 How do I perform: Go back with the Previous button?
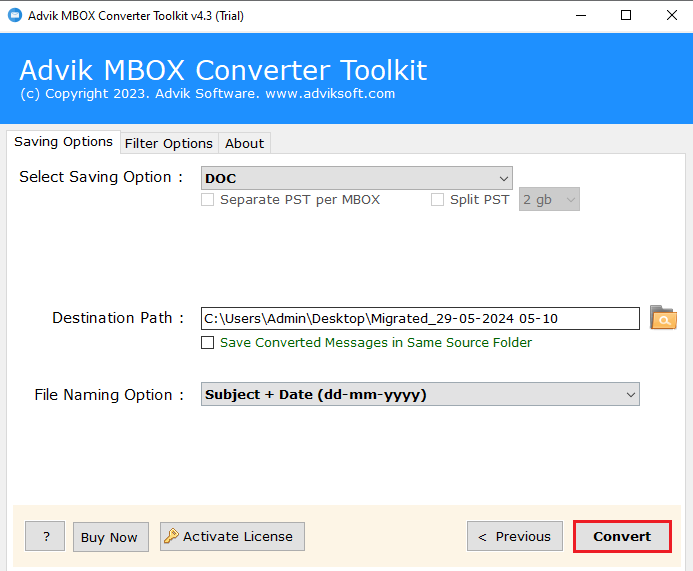coord(515,537)
